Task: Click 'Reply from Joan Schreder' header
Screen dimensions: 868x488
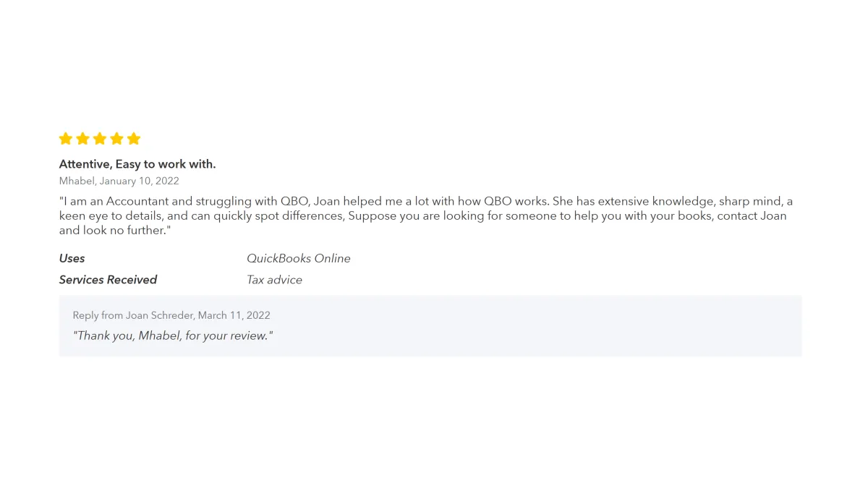Action: click(x=133, y=315)
